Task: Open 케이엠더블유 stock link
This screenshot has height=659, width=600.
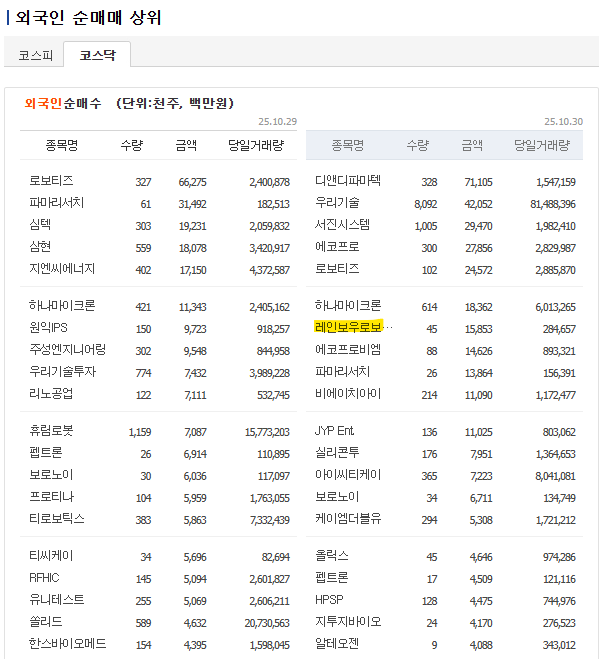Action: tap(348, 518)
